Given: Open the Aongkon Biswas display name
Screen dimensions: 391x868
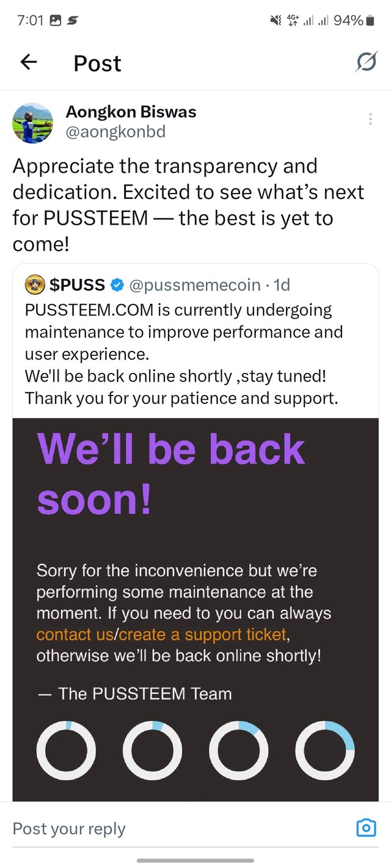Looking at the screenshot, I should tap(131, 112).
